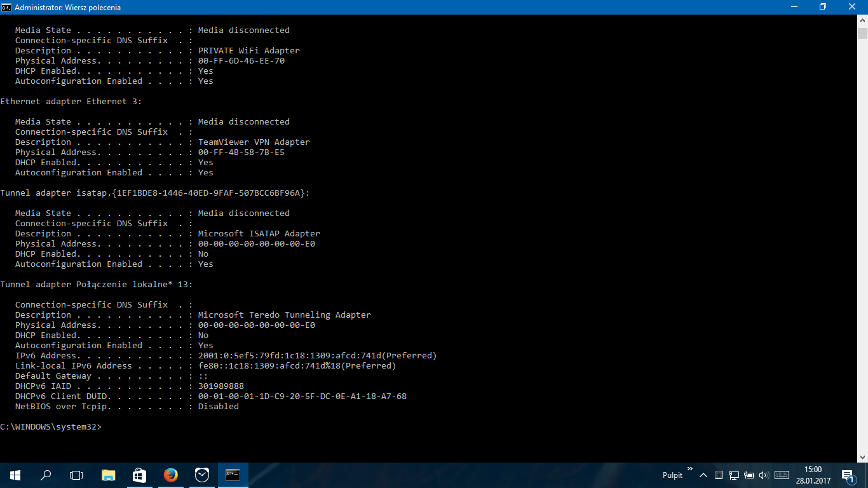Viewport: 868px width, 488px height.
Task: Open battery power tray icon
Action: (749, 475)
